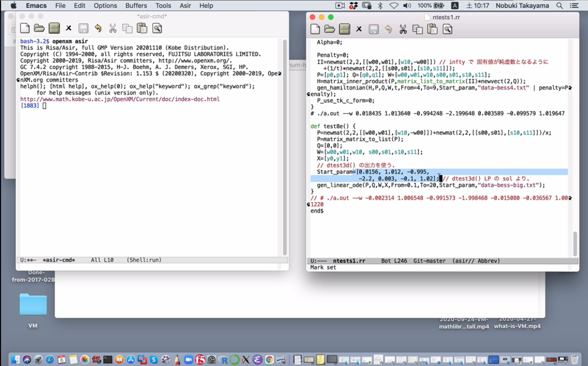This screenshot has width=588, height=366.
Task: Click Paste icon in ntests1.rr toolbar
Action: (x=432, y=29)
